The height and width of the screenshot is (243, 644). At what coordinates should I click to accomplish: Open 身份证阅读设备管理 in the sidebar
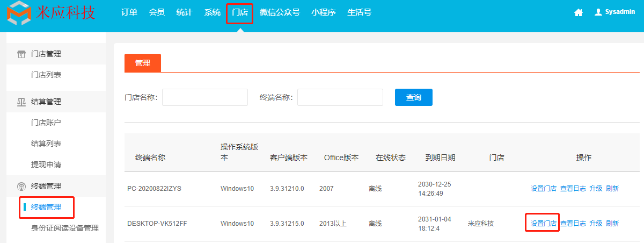point(65,228)
